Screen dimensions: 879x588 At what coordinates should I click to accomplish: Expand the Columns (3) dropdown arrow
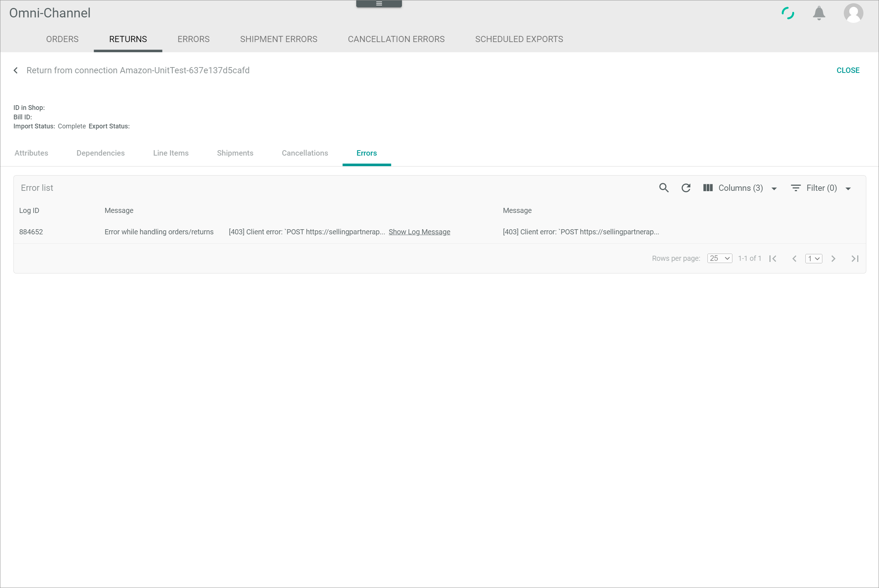[x=774, y=189]
